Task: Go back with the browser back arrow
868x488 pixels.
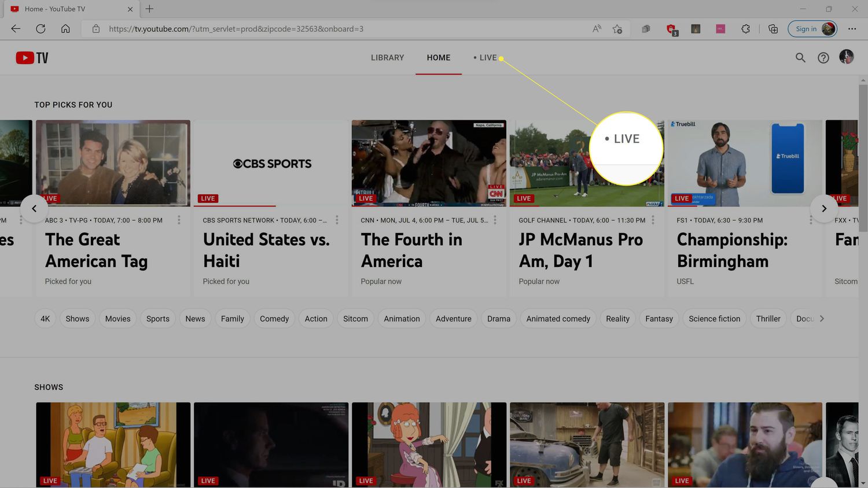Action: click(16, 29)
